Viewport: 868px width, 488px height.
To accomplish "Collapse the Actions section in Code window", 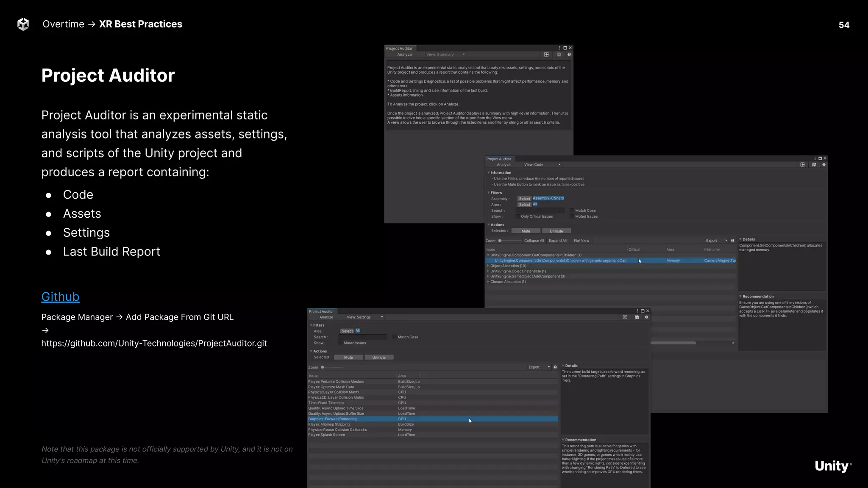I will [489, 225].
